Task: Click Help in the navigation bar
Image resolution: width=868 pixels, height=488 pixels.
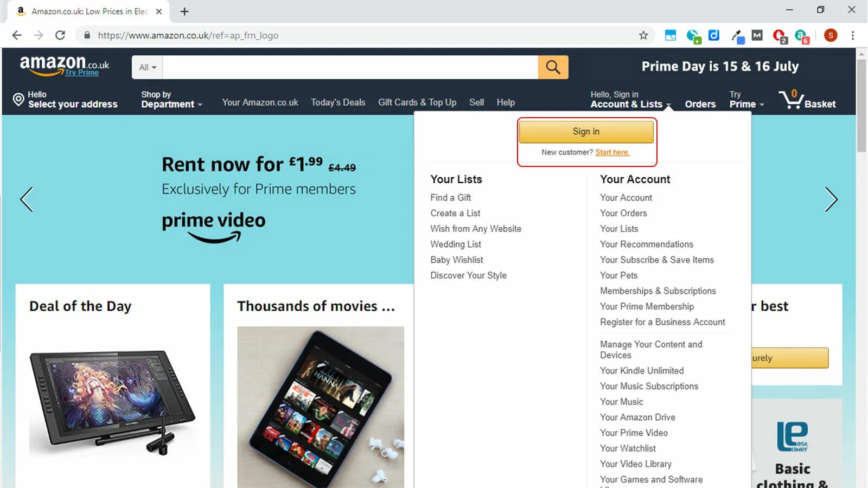Action: 506,102
